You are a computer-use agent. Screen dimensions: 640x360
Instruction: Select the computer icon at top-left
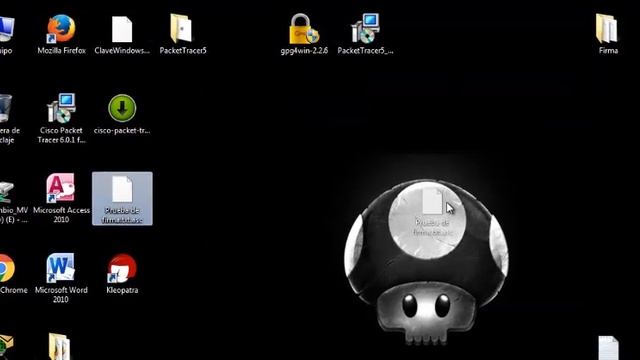[x=6, y=29]
